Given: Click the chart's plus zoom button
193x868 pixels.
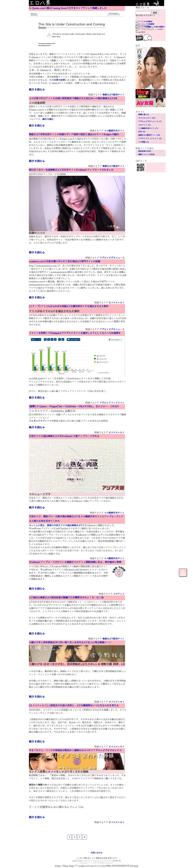Looking at the screenshot, I should click(x=63, y=340).
